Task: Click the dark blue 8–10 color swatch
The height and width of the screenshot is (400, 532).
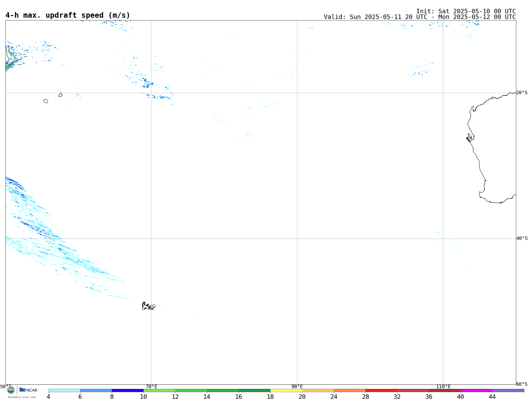Action: coord(128,391)
